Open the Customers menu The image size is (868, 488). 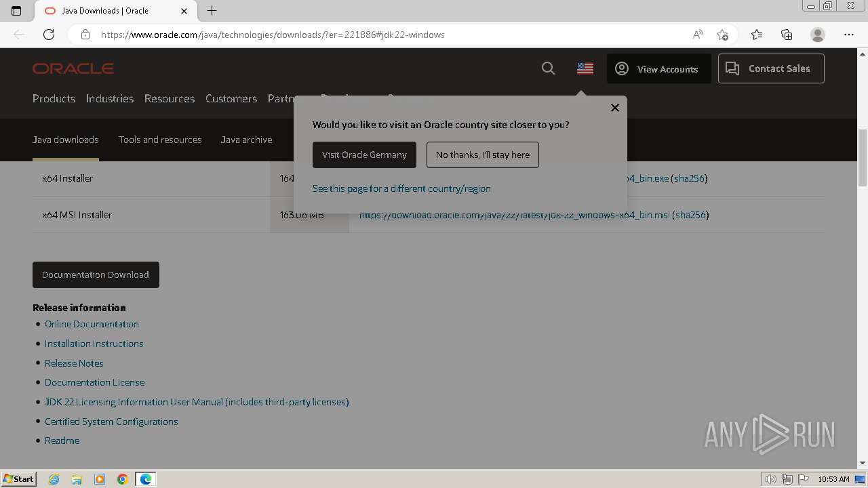(x=231, y=98)
